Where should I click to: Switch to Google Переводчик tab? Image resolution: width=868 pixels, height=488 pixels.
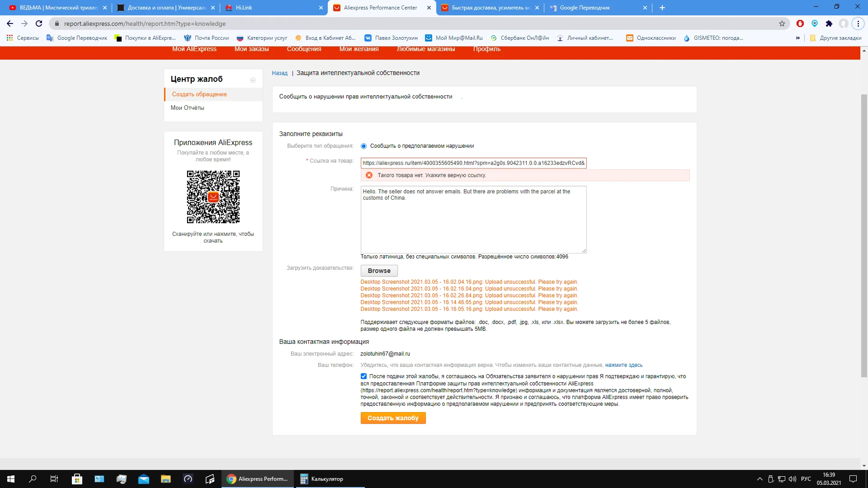[585, 8]
